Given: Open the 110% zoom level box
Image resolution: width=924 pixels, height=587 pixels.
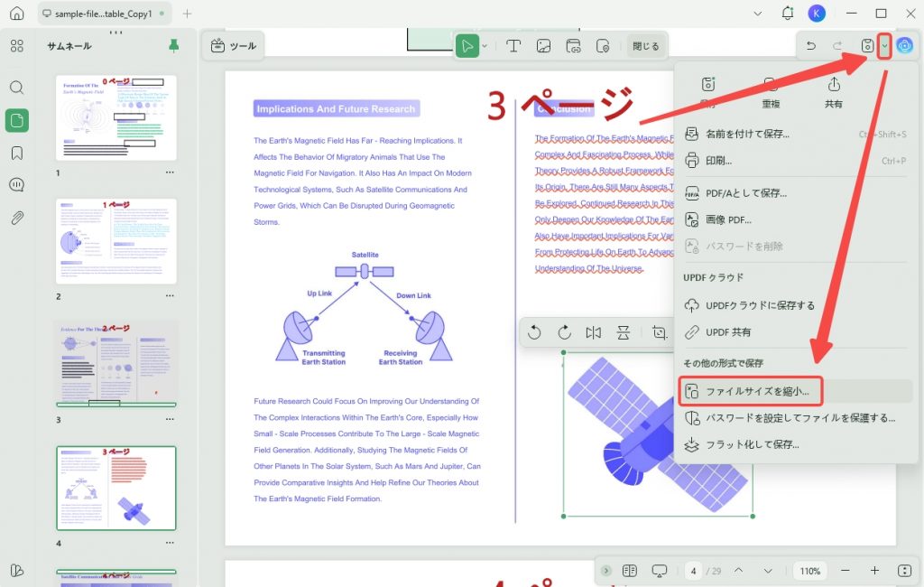Looking at the screenshot, I should (809, 571).
